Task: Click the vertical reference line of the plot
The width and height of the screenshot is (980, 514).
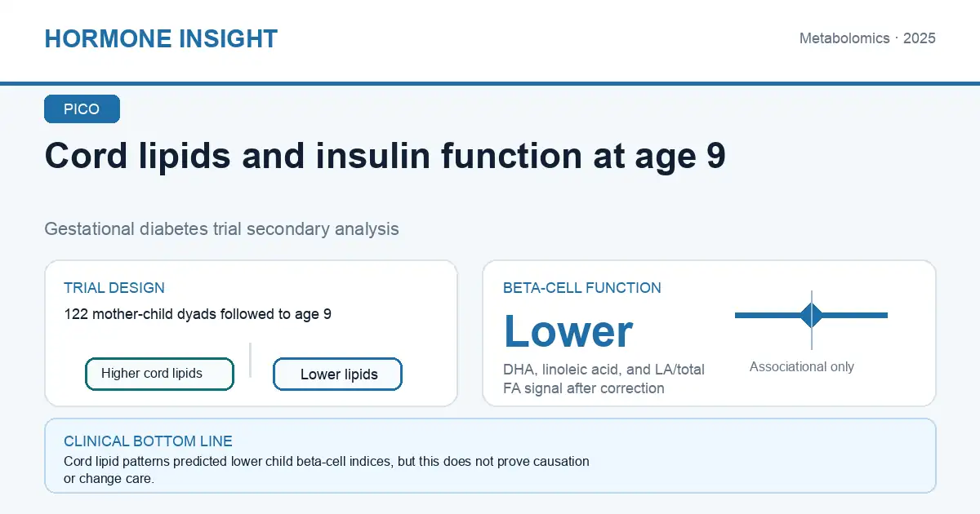Action: point(812,320)
